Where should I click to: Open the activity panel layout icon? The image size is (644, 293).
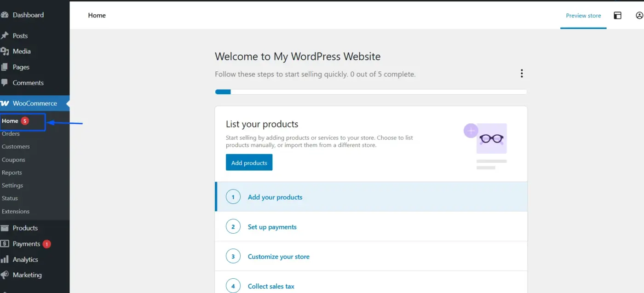point(618,15)
